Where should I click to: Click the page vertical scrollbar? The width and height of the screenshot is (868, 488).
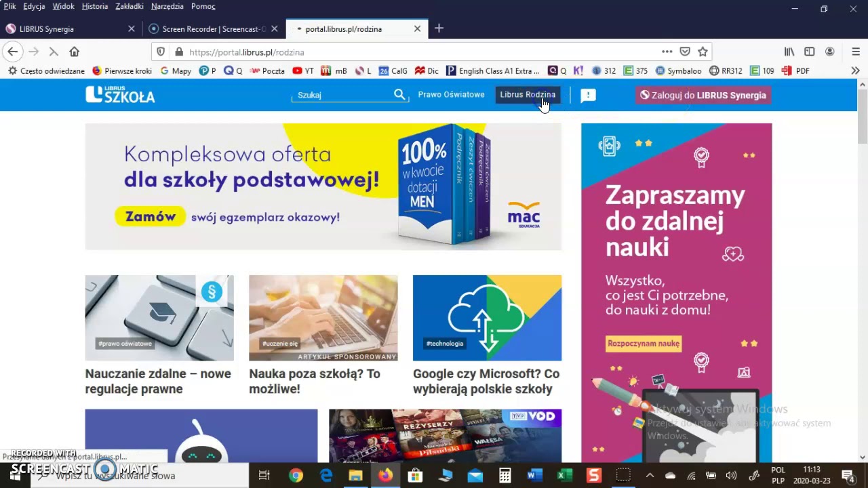[x=862, y=115]
